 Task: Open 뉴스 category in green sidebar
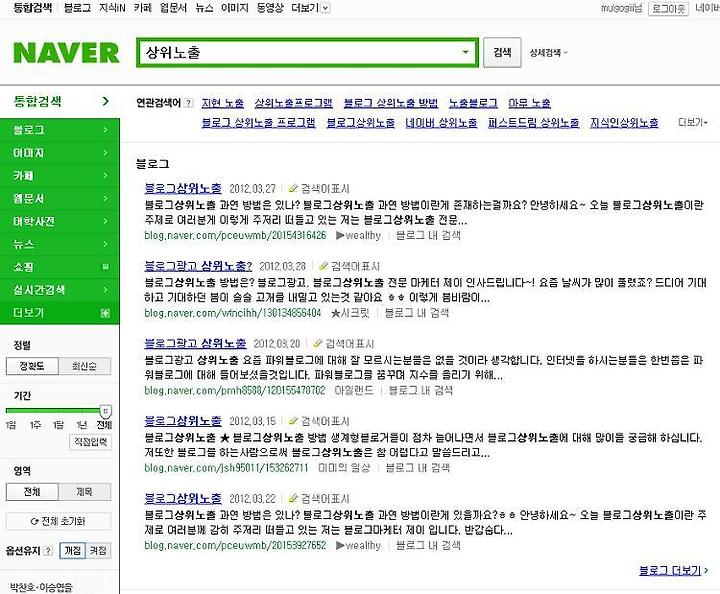pos(60,244)
